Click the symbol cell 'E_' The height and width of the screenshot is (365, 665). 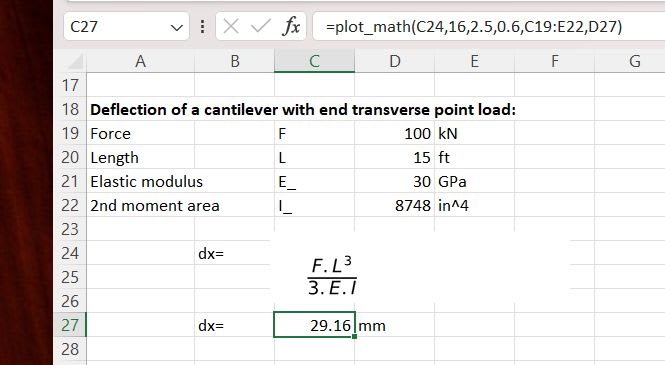click(314, 181)
